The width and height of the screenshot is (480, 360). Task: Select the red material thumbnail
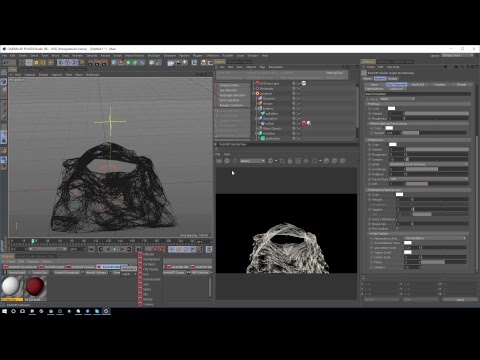pyautogui.click(x=35, y=287)
